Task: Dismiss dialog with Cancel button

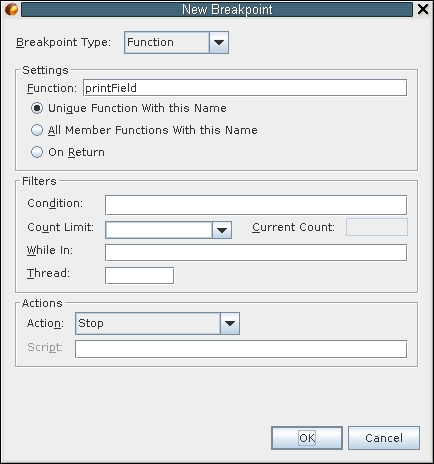Action: (384, 438)
